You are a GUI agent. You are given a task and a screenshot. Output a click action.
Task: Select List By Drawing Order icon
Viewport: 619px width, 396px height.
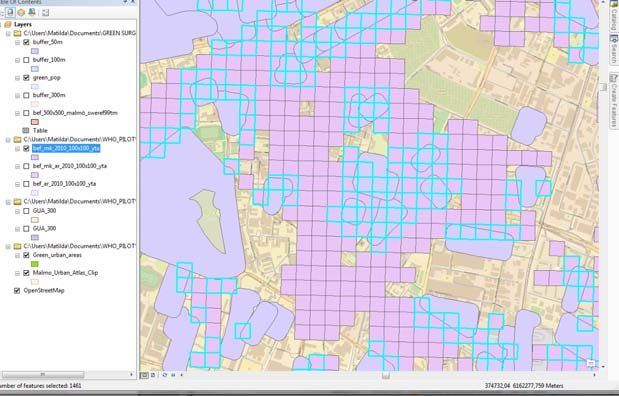coord(10,13)
